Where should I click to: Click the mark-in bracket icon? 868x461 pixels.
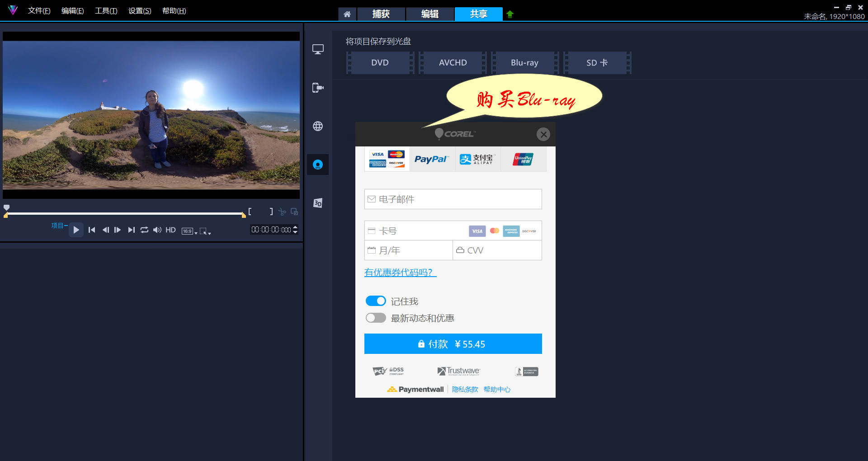(x=250, y=211)
